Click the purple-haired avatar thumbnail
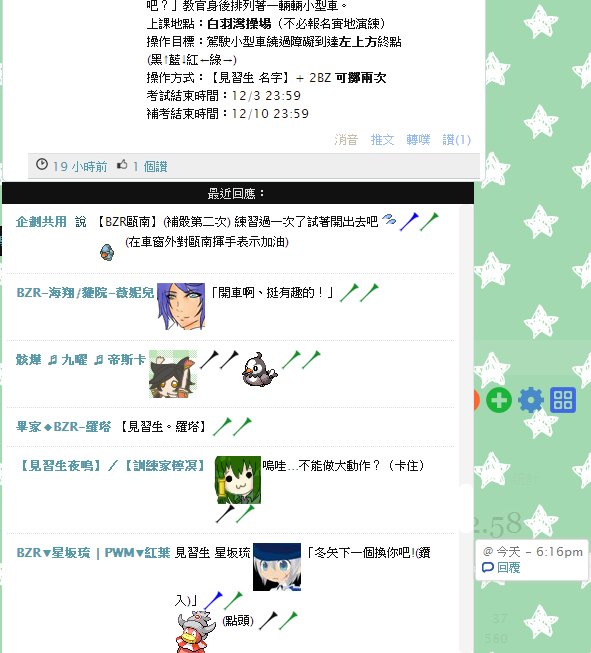 point(181,306)
